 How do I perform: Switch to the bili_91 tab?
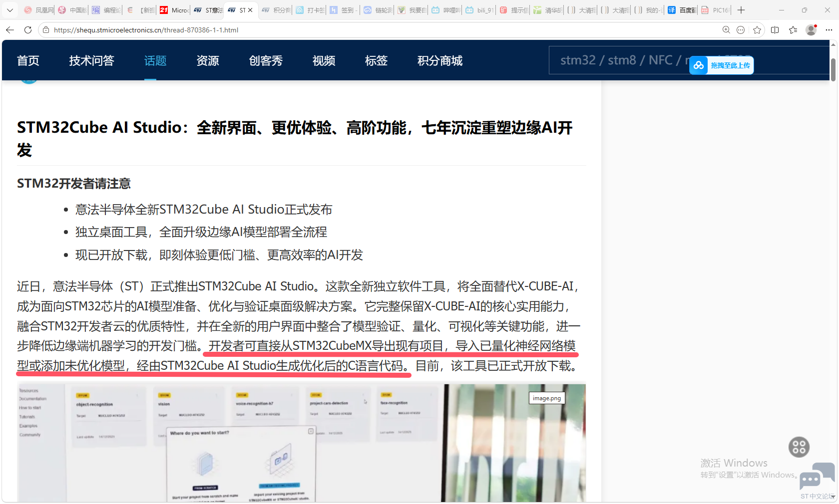tap(480, 10)
